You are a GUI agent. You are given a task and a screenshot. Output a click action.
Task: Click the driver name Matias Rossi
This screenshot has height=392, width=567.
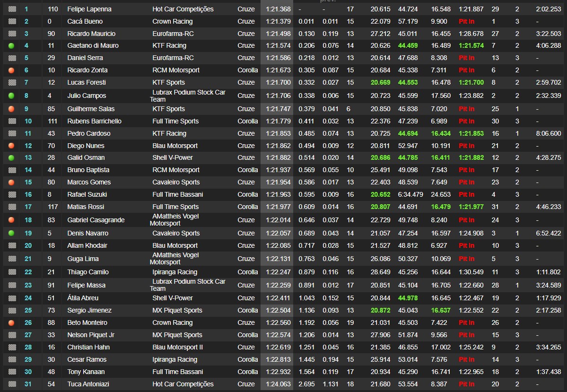point(86,207)
